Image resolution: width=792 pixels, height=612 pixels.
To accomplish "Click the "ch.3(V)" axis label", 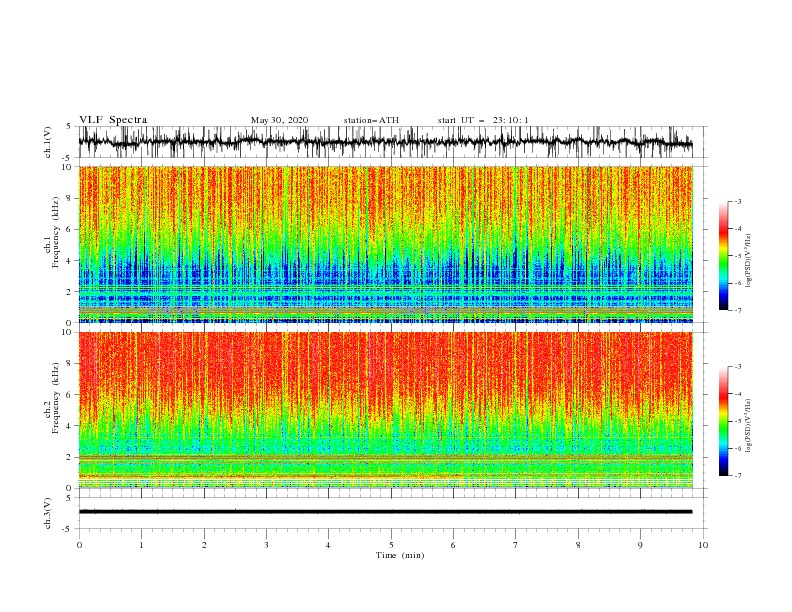I will (48, 513).
